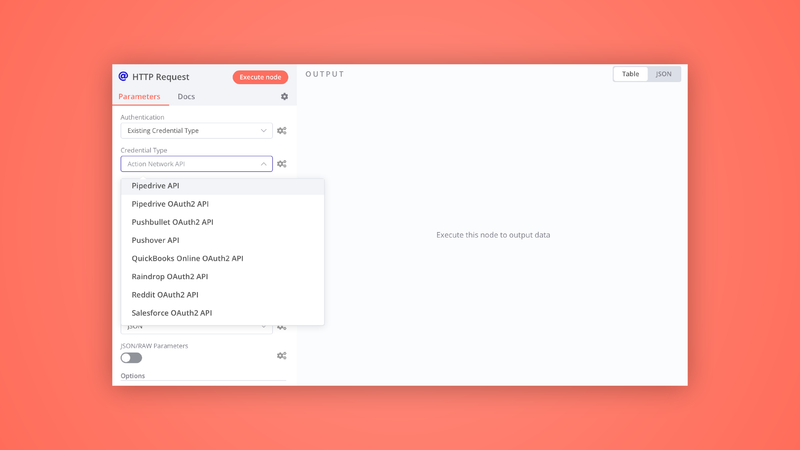Choose Pushbullet OAuth2 API option

pos(222,222)
